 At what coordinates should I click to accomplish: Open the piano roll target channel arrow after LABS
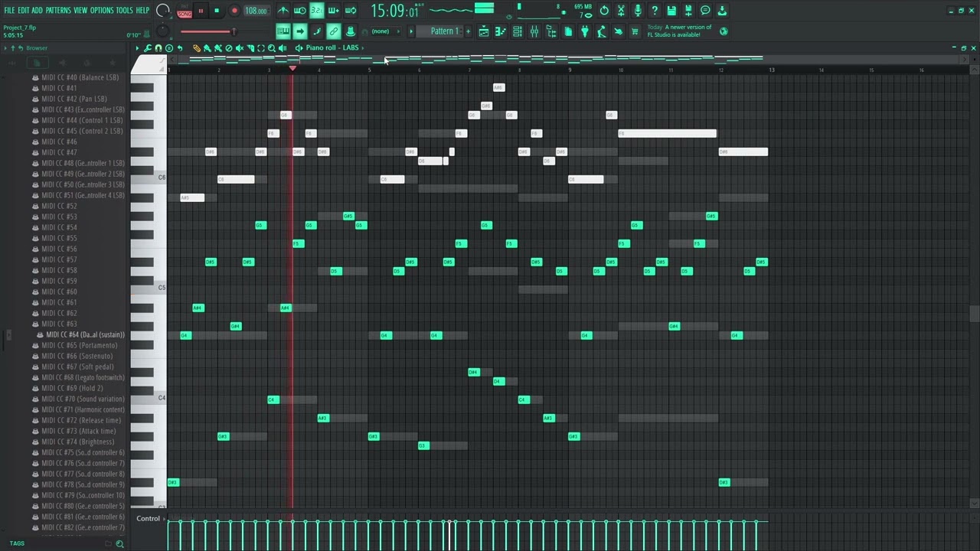point(363,48)
